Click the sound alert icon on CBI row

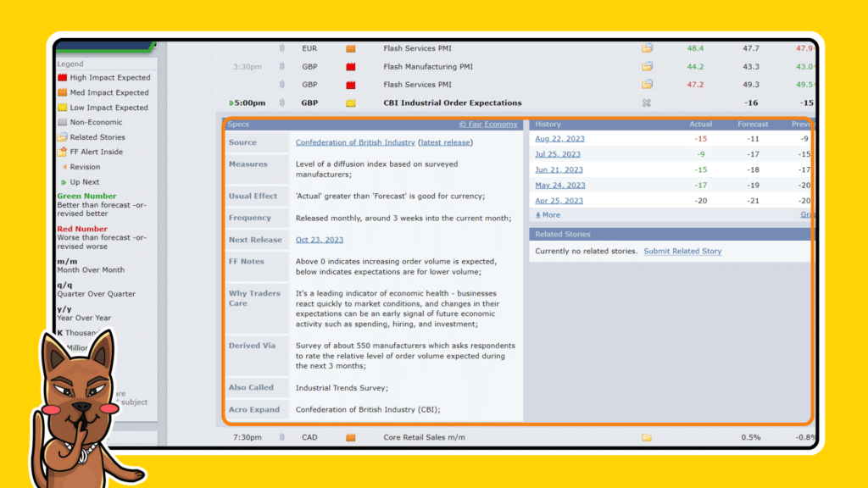click(282, 103)
